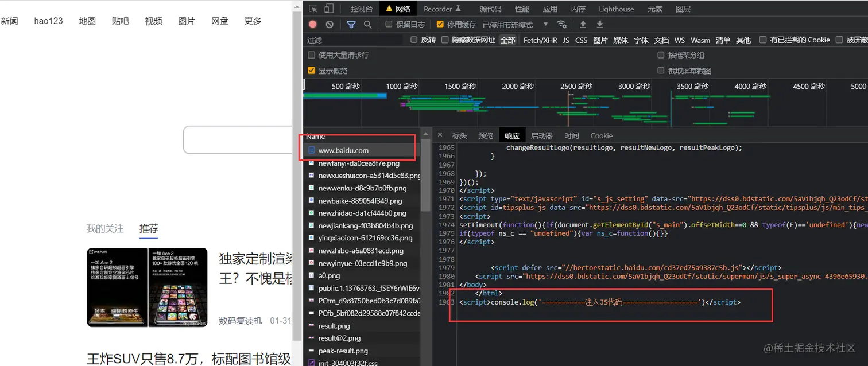Switch to the 控制台 panel tab
This screenshot has width=868, height=366.
click(x=362, y=9)
